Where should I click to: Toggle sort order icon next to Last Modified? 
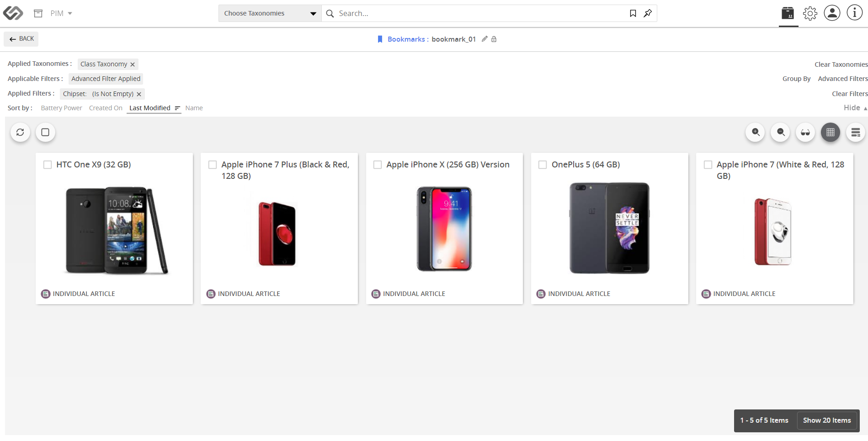[177, 108]
